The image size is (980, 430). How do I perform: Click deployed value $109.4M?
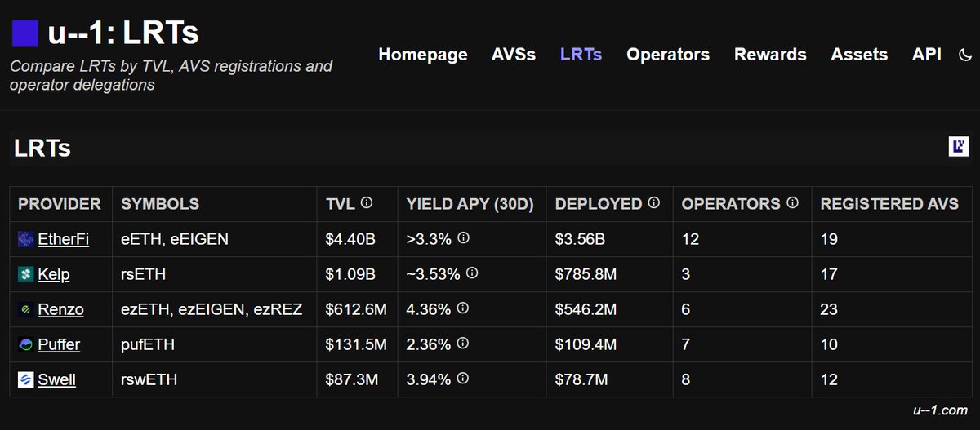point(586,344)
